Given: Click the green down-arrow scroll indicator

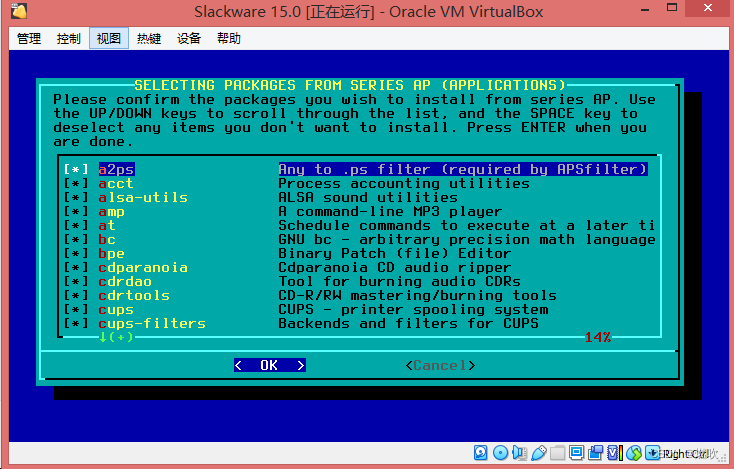Looking at the screenshot, I should point(103,337).
